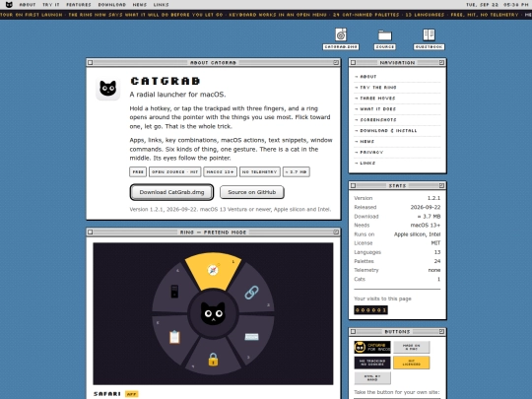Click the HTML by Hand badge
Viewport: 532px width, 399px height.
pos(372,378)
